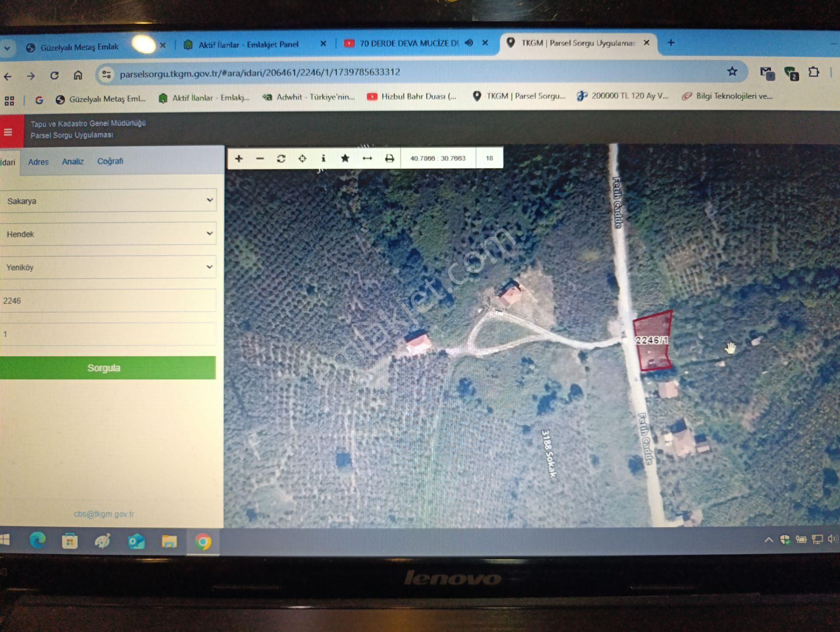Click the star favorites icon on map toolbar
This screenshot has height=632, width=840.
[x=345, y=158]
